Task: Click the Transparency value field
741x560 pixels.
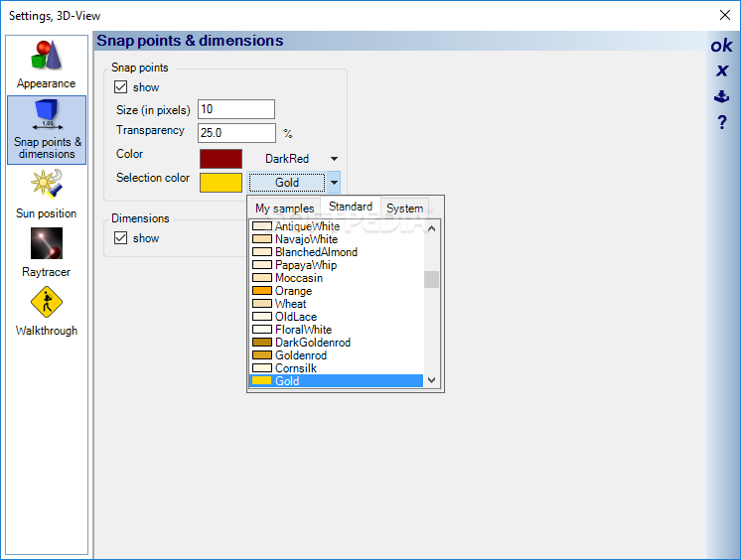Action: [x=236, y=133]
